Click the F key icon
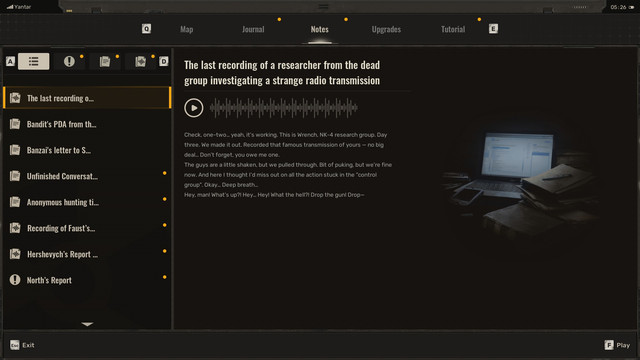 click(609, 345)
